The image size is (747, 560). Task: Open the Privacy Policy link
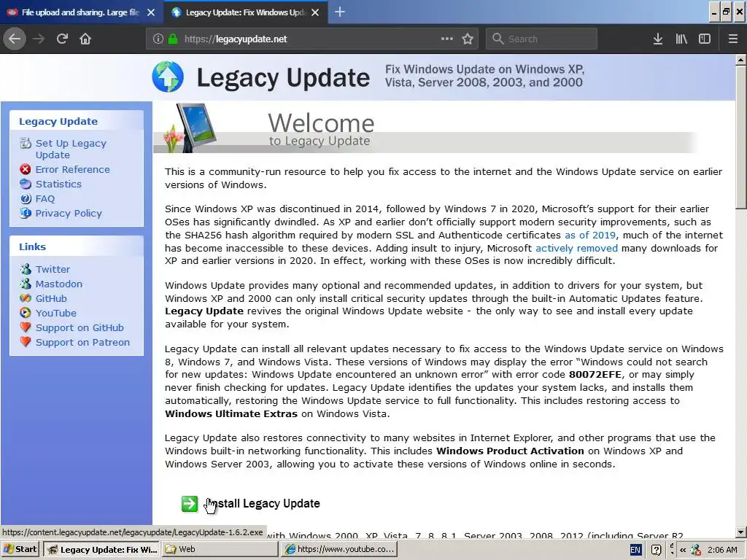coord(69,213)
